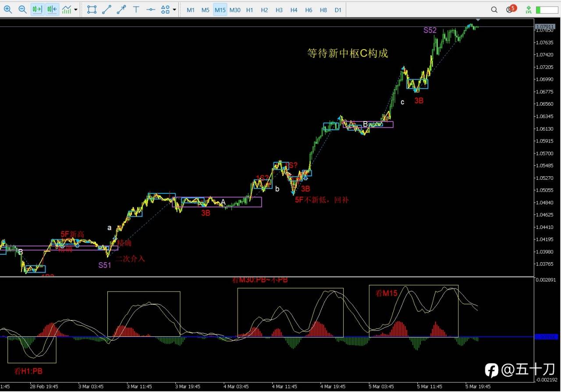Image resolution: width=561 pixels, height=392 pixels.
Task: Switch to the H1 timeframe
Action: [x=249, y=10]
